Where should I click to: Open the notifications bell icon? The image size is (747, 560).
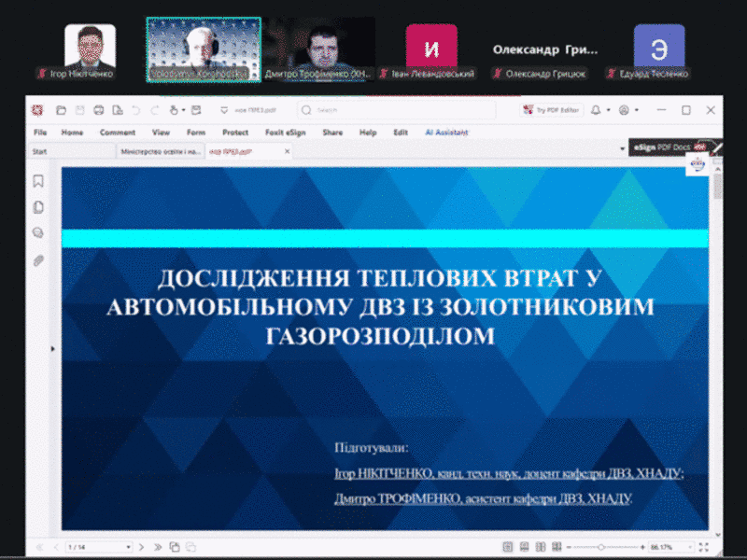pos(596,110)
